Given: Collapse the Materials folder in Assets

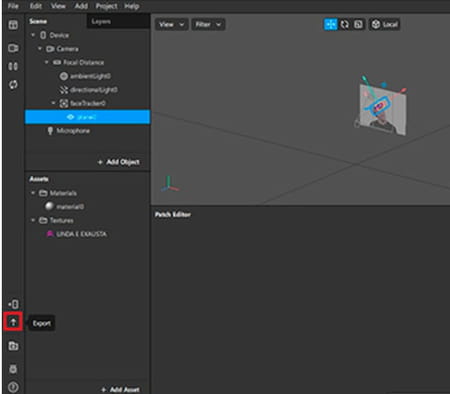Looking at the screenshot, I should pyautogui.click(x=33, y=193).
